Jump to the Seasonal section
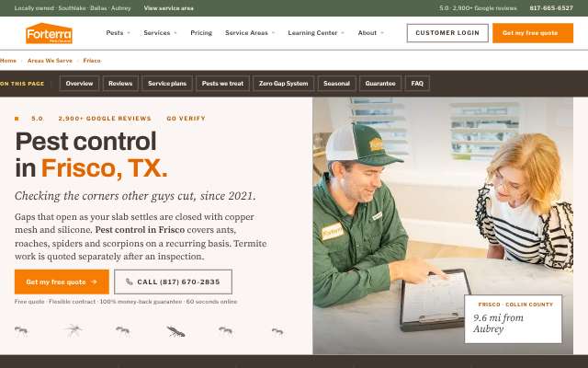The height and width of the screenshot is (368, 588). click(337, 84)
